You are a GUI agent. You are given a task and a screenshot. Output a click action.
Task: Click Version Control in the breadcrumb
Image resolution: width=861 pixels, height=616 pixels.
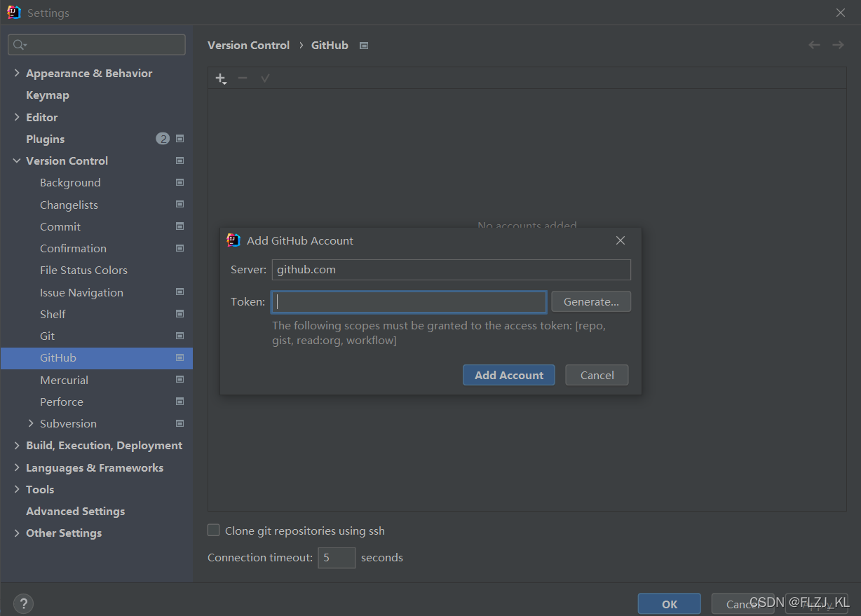pyautogui.click(x=248, y=45)
